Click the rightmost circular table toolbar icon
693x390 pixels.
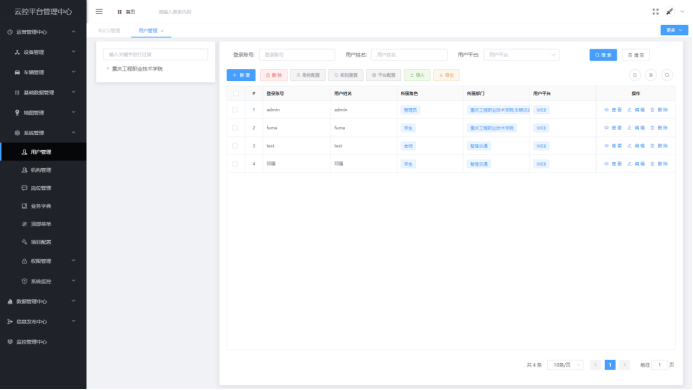(x=667, y=75)
